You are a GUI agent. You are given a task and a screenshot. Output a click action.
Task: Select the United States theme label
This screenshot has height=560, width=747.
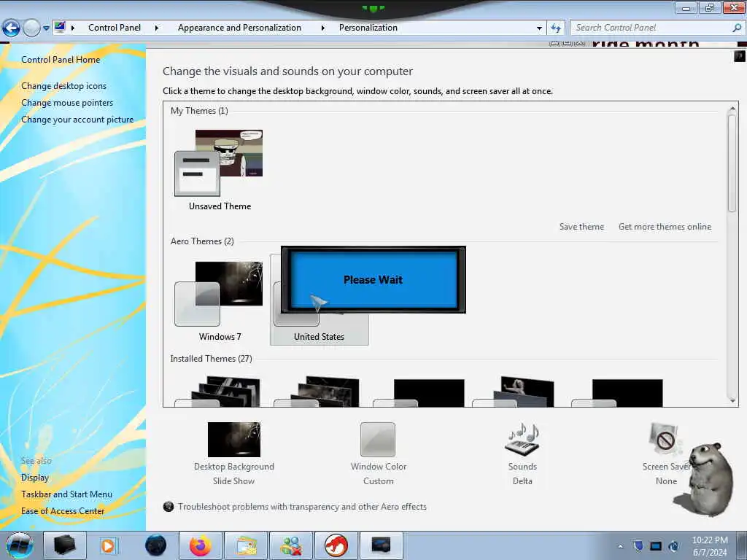coord(319,337)
